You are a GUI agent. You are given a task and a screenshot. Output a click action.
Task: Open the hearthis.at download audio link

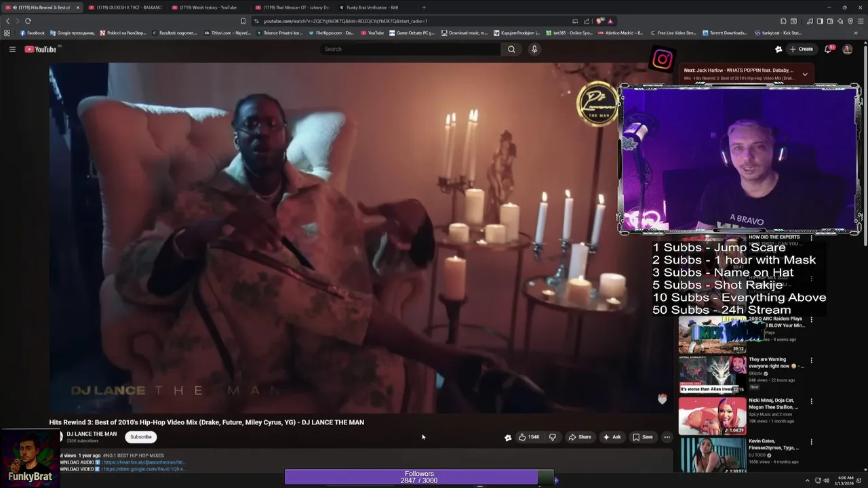(144, 462)
